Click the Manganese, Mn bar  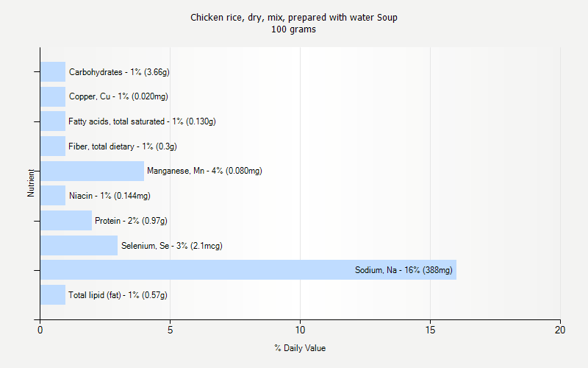point(92,171)
